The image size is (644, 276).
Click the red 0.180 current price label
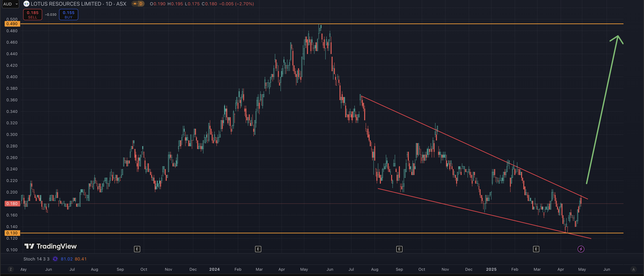(x=12, y=204)
